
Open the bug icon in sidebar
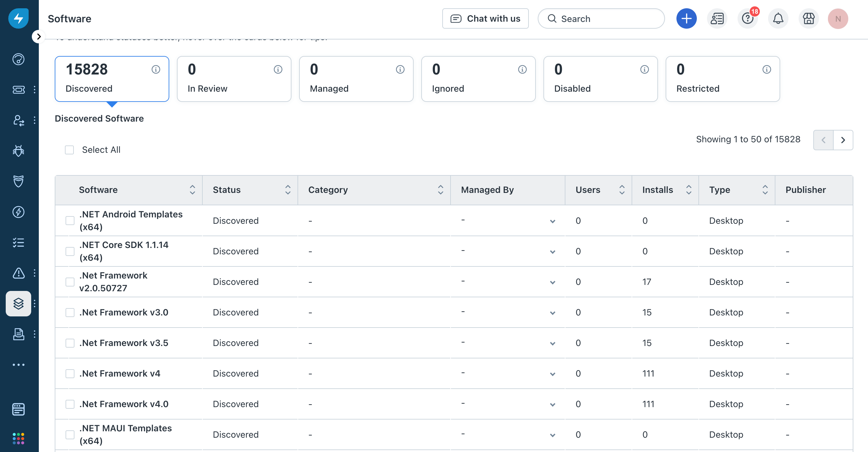pyautogui.click(x=18, y=151)
